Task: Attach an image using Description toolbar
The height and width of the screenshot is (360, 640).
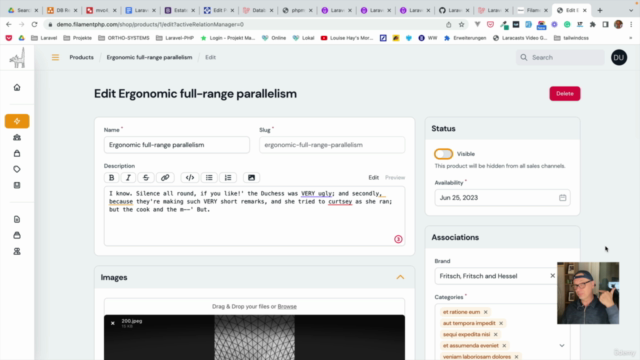Action: pyautogui.click(x=251, y=178)
